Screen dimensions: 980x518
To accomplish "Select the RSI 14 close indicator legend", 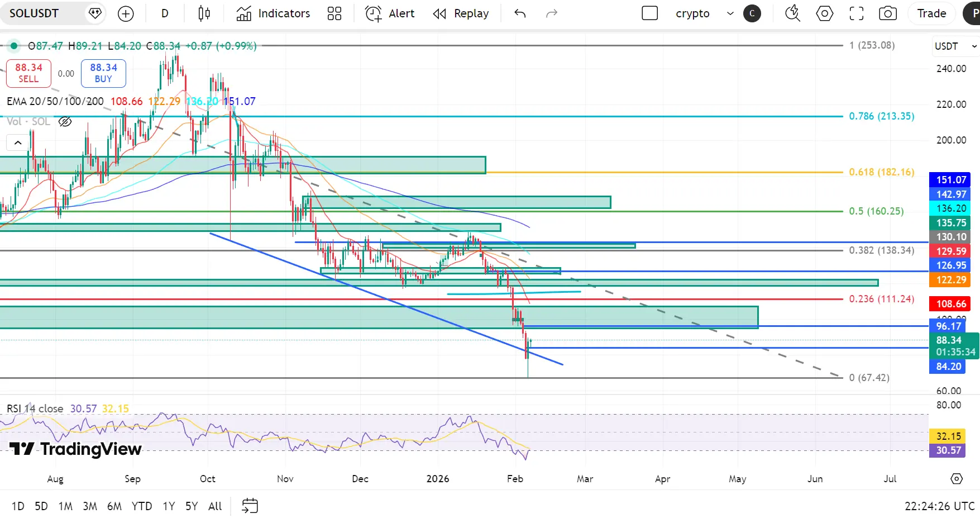I will (x=35, y=408).
